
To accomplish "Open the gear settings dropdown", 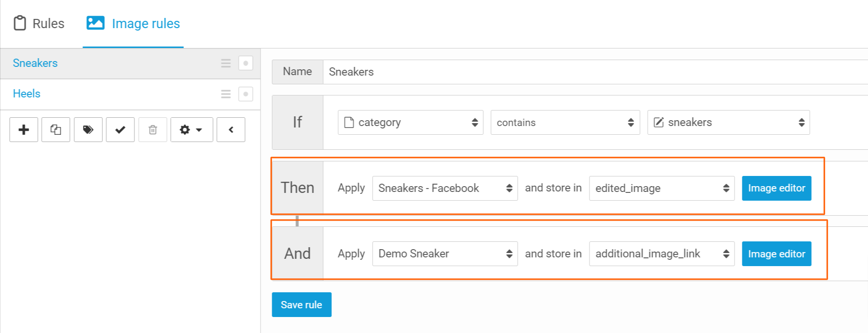I will [x=192, y=130].
